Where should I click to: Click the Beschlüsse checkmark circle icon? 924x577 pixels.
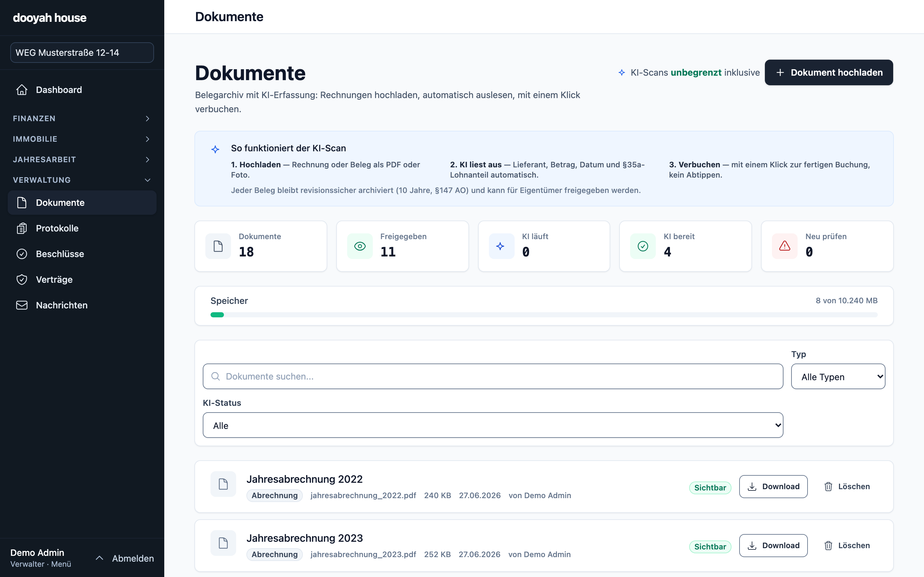22,254
